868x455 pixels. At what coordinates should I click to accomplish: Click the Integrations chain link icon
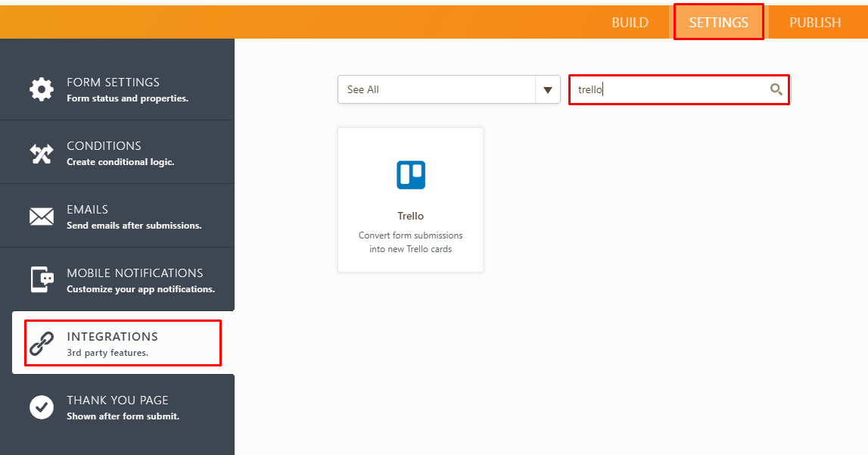click(42, 343)
